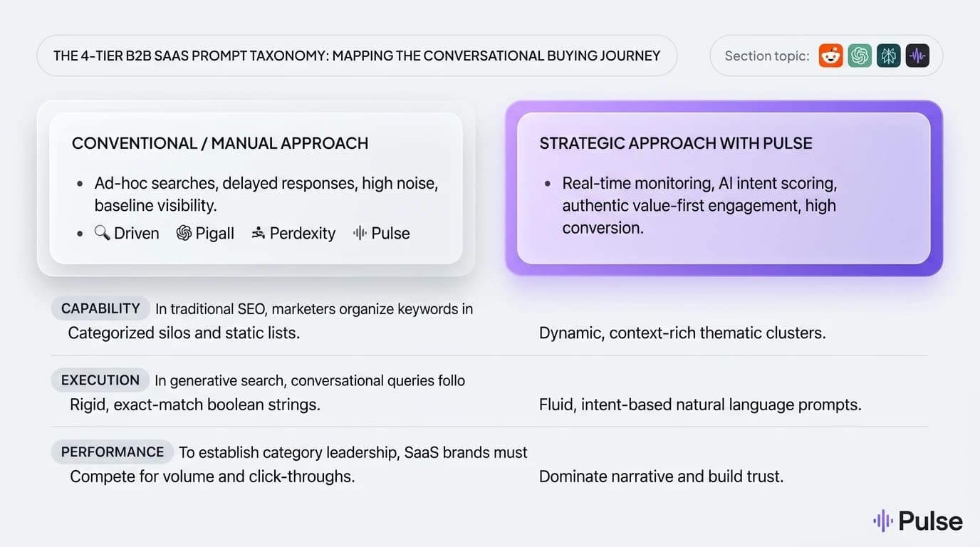Viewport: 980px width, 547px height.
Task: Open the Conventional / Manual Approach card
Action: coord(256,188)
